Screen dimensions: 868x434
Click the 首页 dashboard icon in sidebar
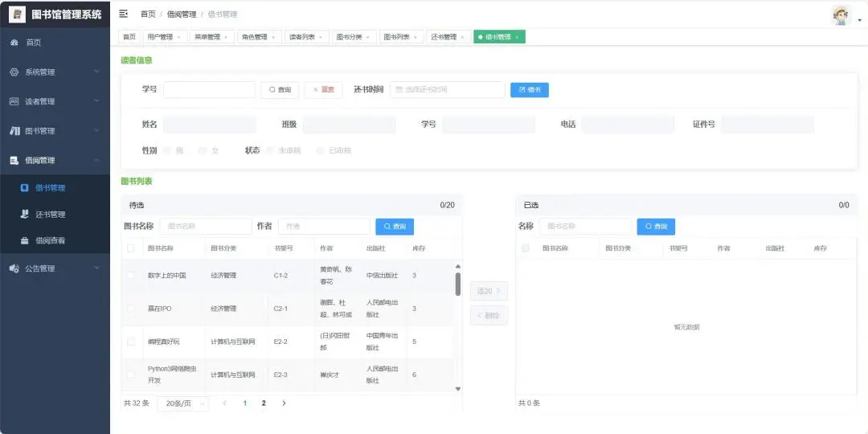pyautogui.click(x=14, y=43)
